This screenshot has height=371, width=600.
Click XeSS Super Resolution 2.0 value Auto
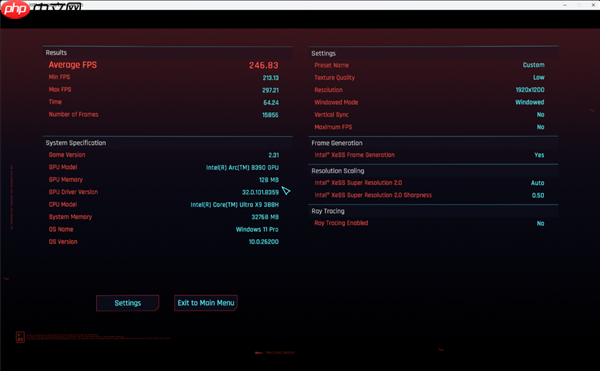coord(537,183)
